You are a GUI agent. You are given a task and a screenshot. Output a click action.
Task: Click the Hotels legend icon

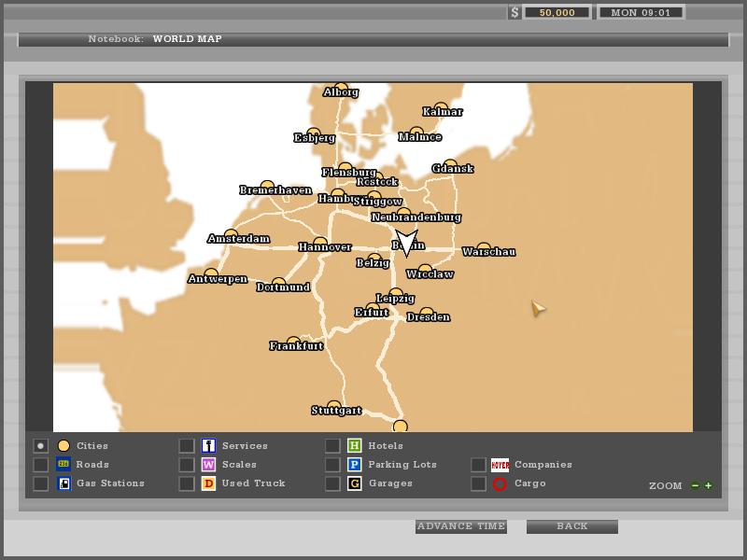(x=355, y=446)
